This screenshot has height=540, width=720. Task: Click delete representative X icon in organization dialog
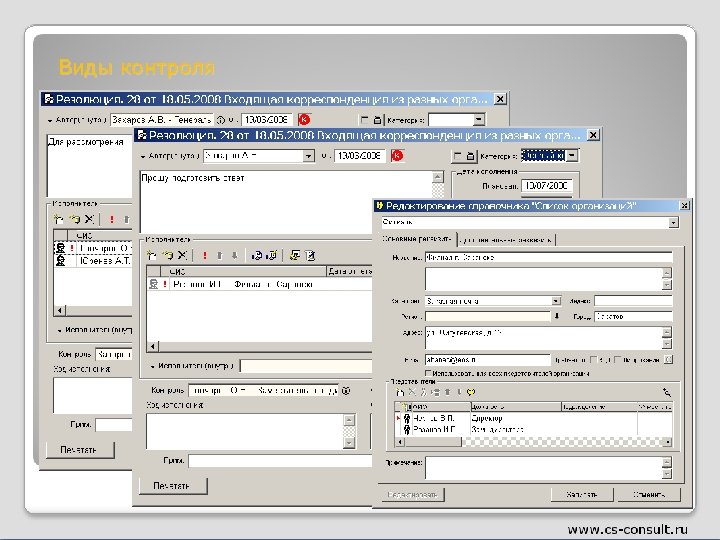[x=412, y=392]
